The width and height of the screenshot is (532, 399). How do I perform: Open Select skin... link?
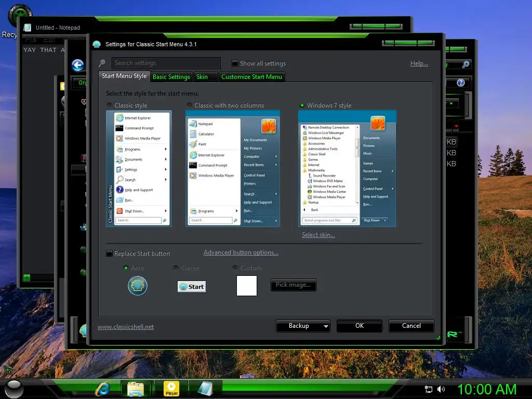(x=318, y=235)
